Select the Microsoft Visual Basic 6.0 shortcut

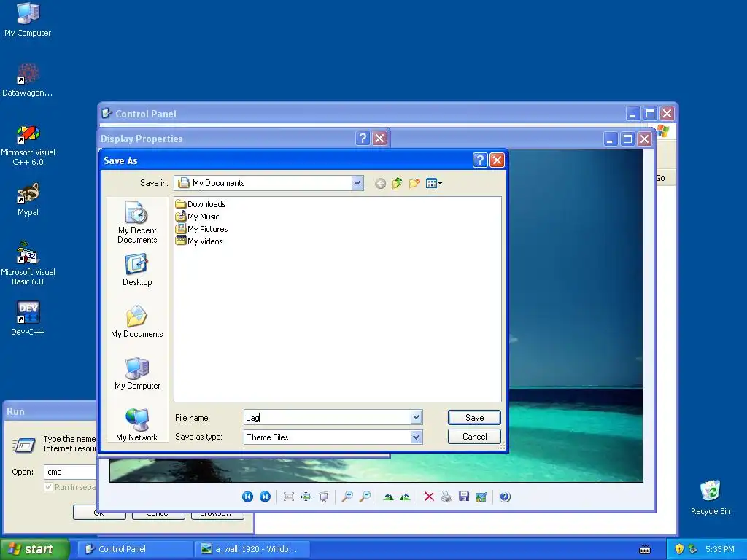pos(28,263)
